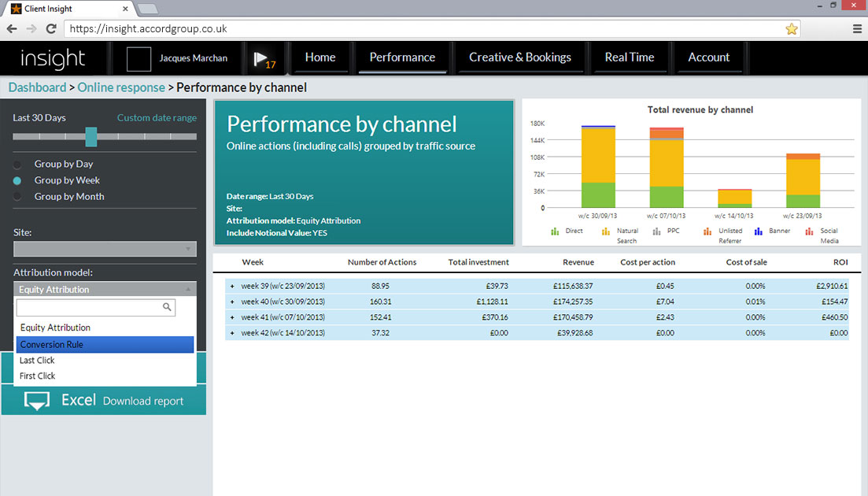Open the Account tab
The image size is (868, 496).
tap(708, 57)
